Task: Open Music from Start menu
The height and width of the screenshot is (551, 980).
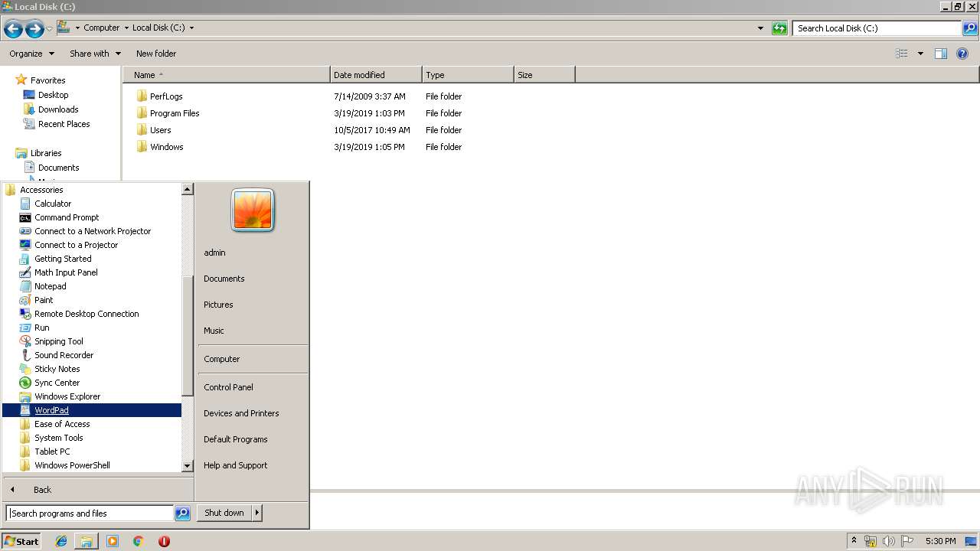Action: (x=214, y=331)
